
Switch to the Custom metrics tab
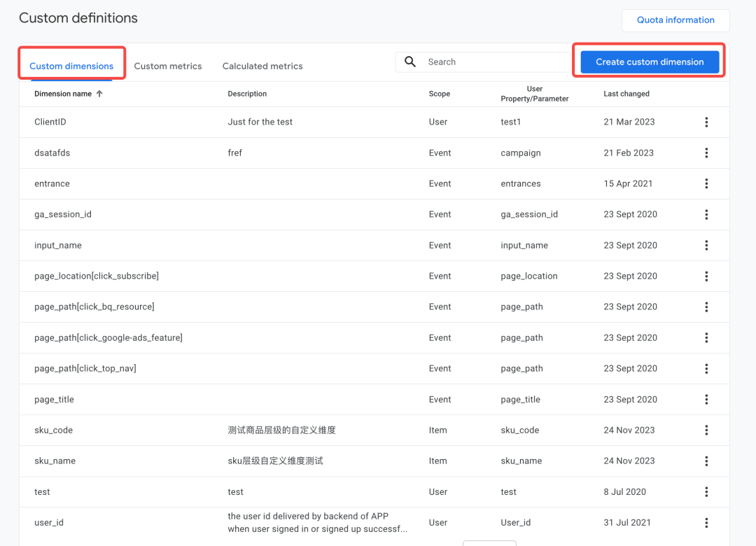168,66
